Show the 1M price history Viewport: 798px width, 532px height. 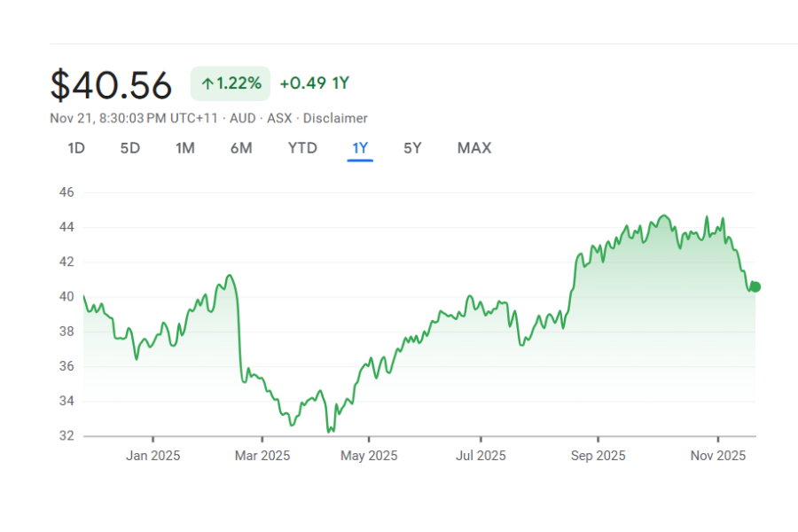184,148
